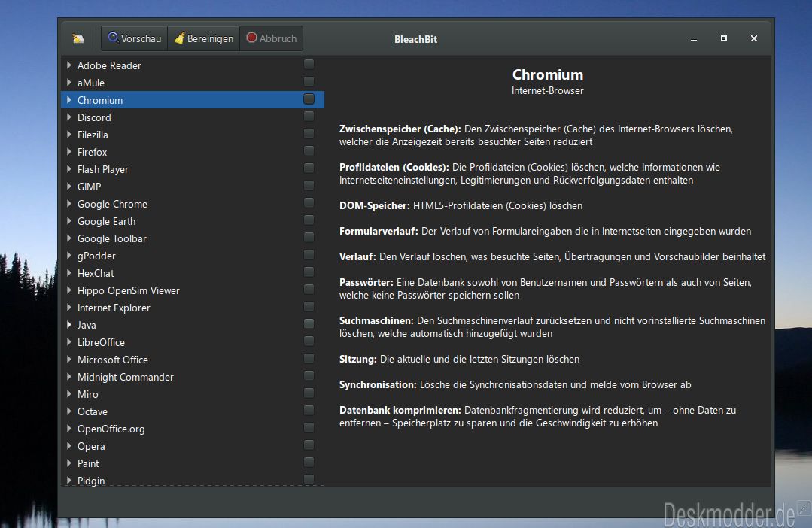Screen dimensions: 812x528
Task: Select Chromium in the cleaner list
Action: click(x=193, y=100)
